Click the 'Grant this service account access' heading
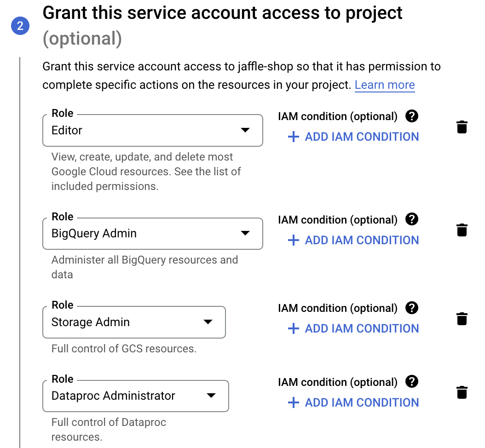This screenshot has width=485, height=448. coord(222,13)
